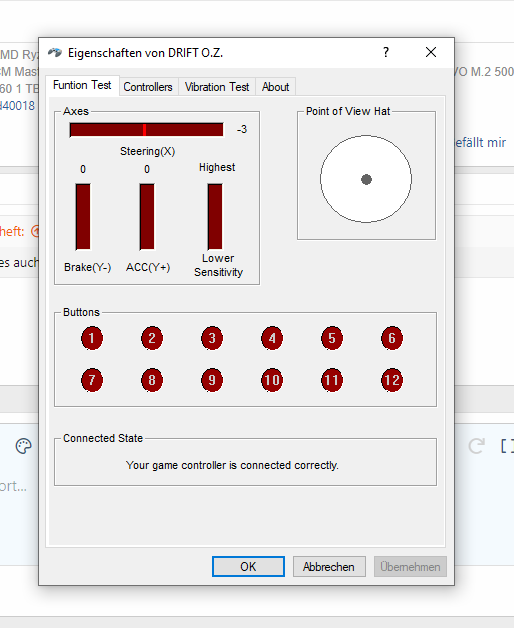Click the 'Brake(Y-)' label
The width and height of the screenshot is (514, 628).
point(87,267)
